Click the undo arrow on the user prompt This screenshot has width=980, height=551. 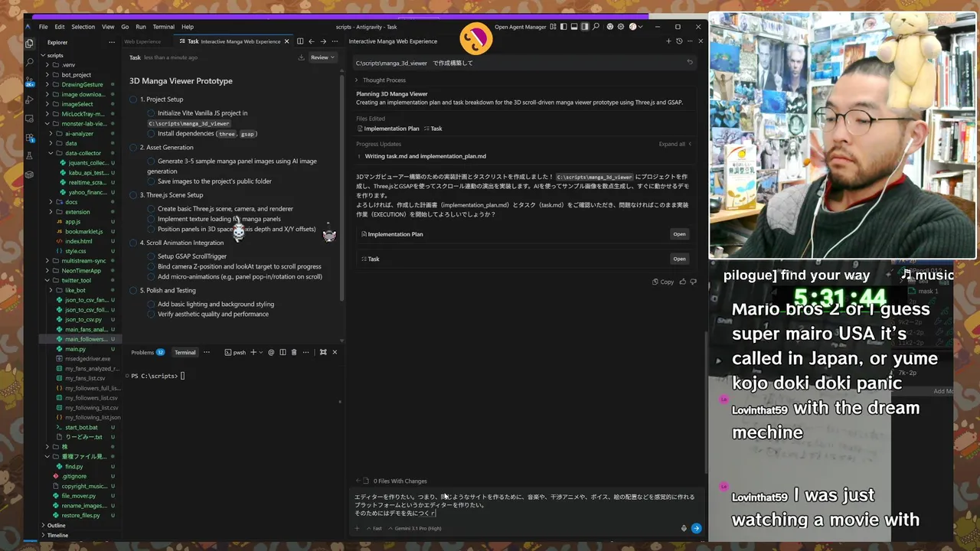690,62
